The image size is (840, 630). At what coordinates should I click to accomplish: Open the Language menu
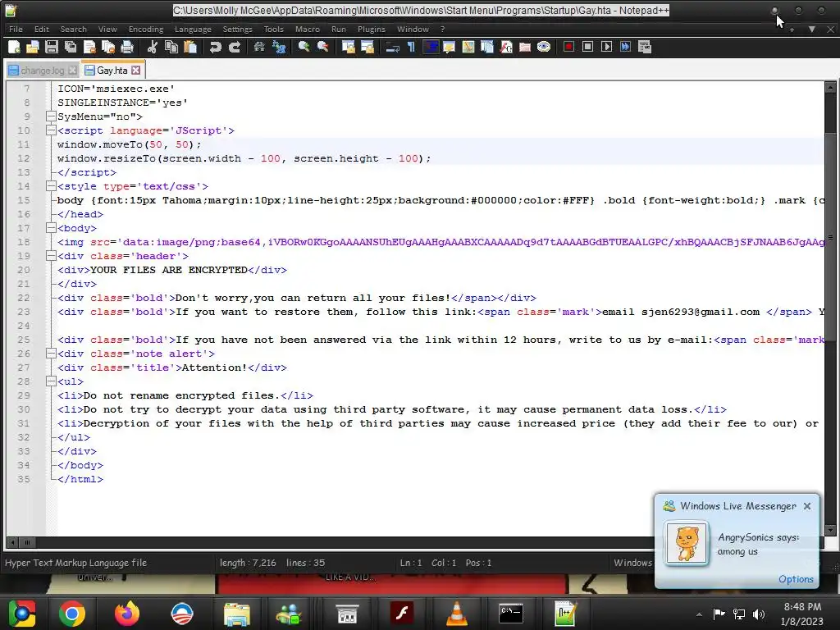point(193,29)
